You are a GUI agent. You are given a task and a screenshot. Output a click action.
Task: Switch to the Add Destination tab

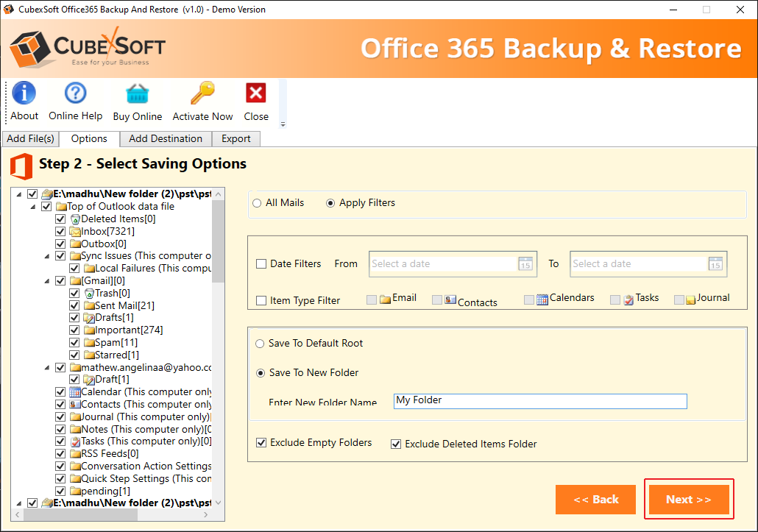coord(166,138)
